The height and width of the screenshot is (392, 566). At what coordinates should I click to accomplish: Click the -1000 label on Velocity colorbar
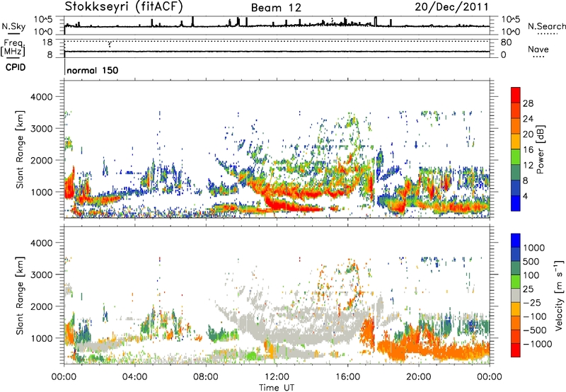[537, 344]
